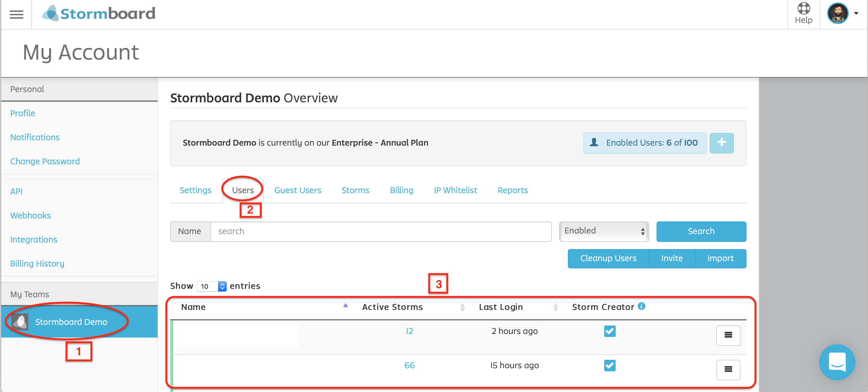
Task: Expand the account dropdown arrow
Action: 856,14
